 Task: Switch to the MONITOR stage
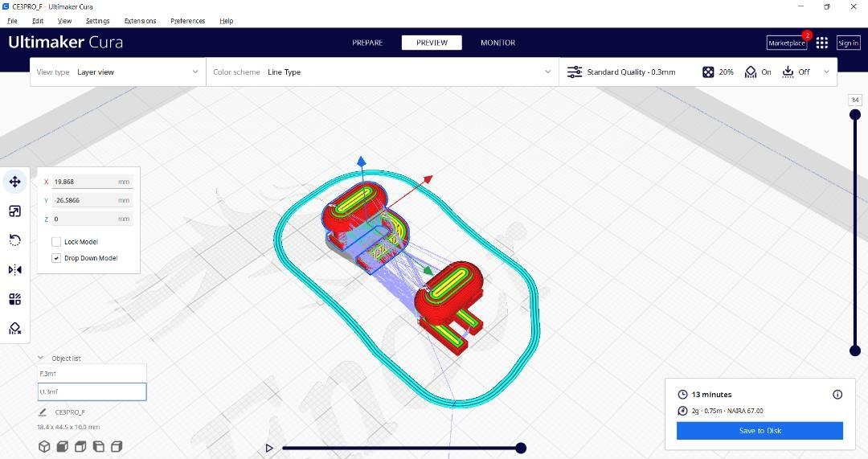point(497,43)
